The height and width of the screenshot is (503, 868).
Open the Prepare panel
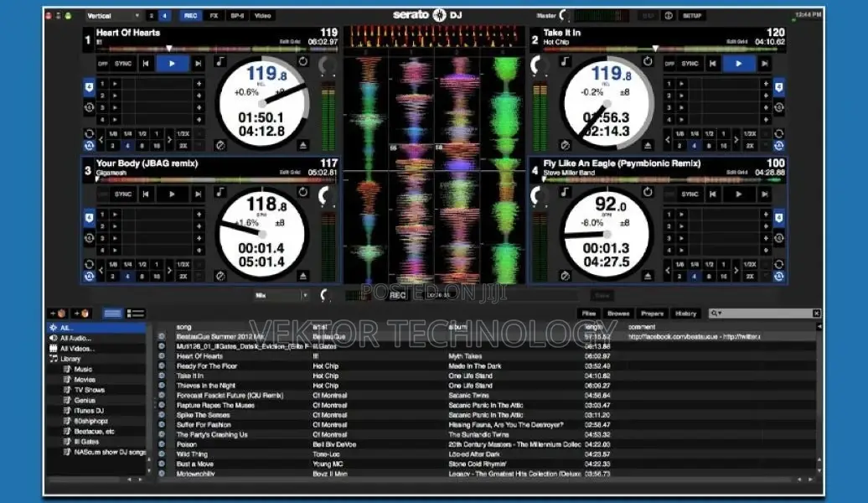coord(652,314)
